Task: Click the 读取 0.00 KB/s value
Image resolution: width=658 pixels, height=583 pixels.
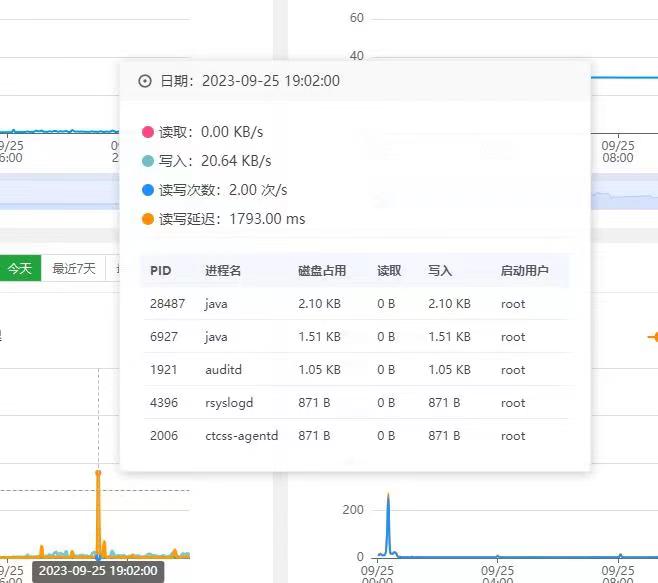Action: pos(232,132)
